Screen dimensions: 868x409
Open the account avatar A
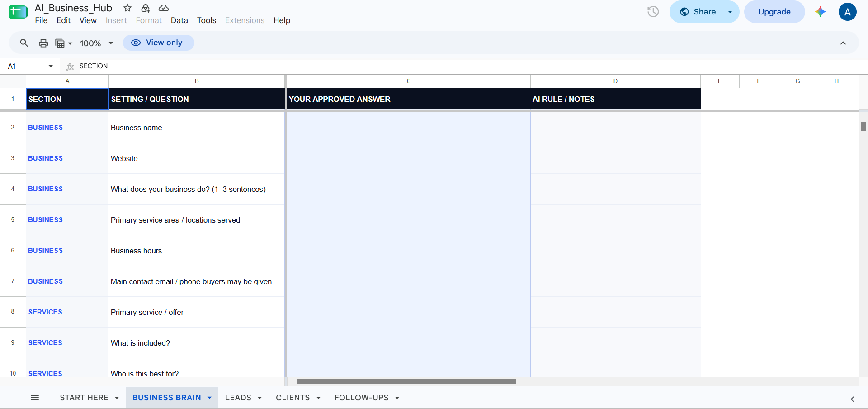click(x=848, y=12)
